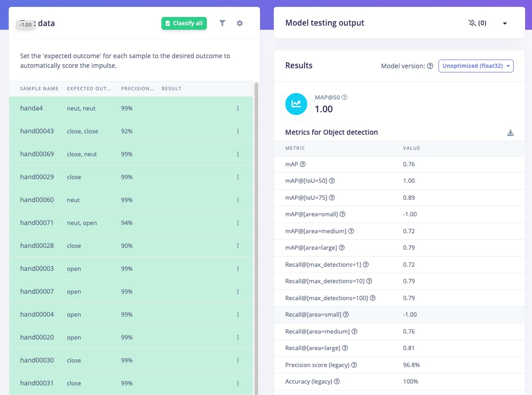The image size is (532, 395).
Task: Open options menu for hand00060 sample
Action: [238, 200]
